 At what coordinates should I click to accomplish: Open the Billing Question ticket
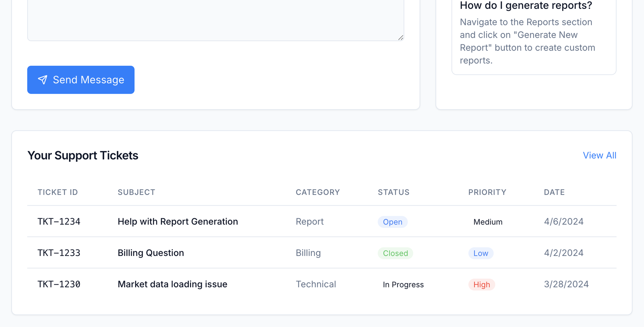tap(151, 253)
